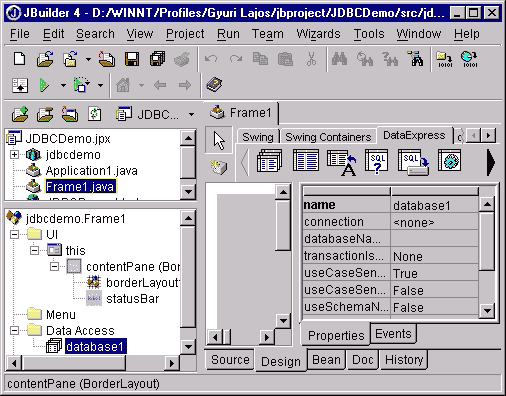Image resolution: width=506 pixels, height=396 pixels.
Task: Pick the ProcedureDataSet gear icon
Action: (x=449, y=161)
